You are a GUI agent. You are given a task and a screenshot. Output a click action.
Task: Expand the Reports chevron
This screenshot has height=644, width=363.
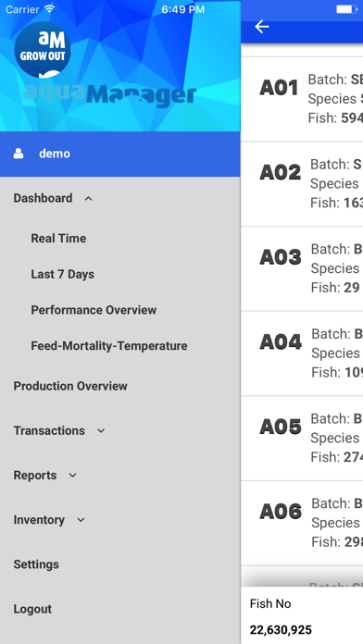(x=73, y=476)
